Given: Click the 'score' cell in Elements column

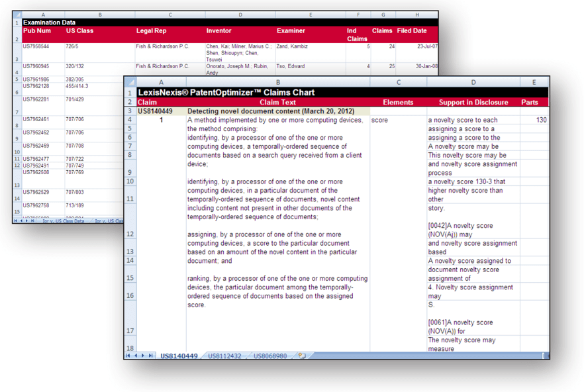Looking at the screenshot, I should [x=398, y=120].
